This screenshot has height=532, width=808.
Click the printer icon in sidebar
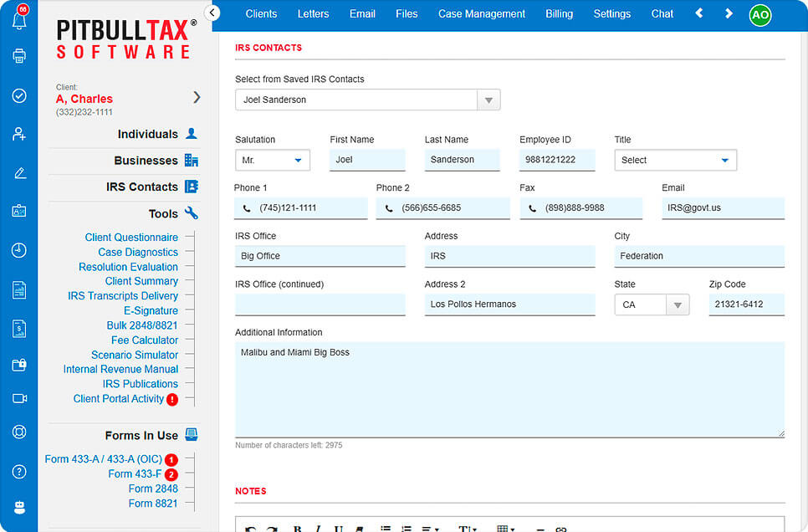tap(19, 56)
